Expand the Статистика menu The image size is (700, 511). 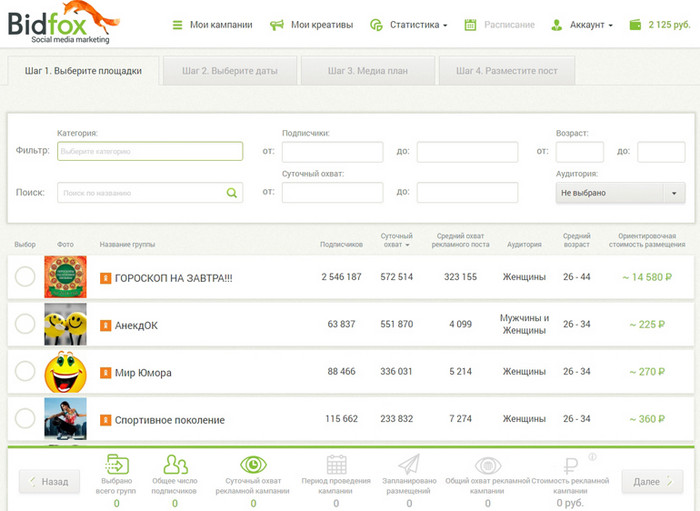pos(408,25)
